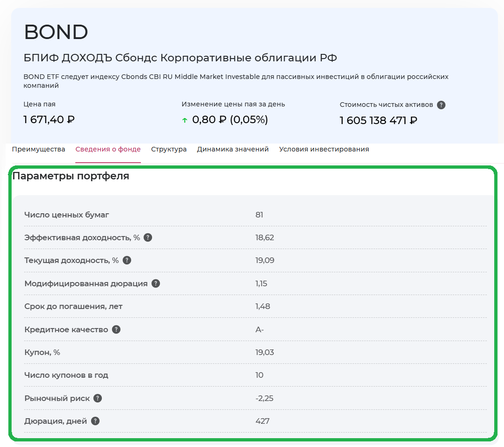The height and width of the screenshot is (447, 504).
Task: Click the credit quality value A-
Action: pos(259,329)
